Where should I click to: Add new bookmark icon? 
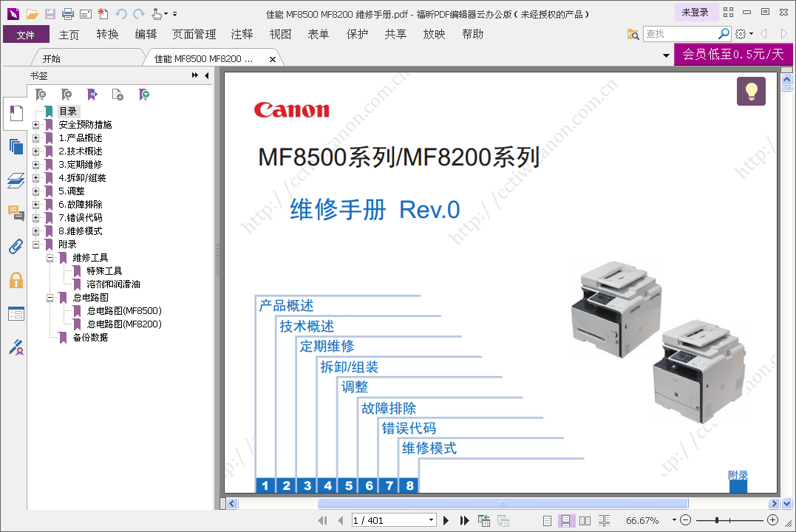click(66, 95)
